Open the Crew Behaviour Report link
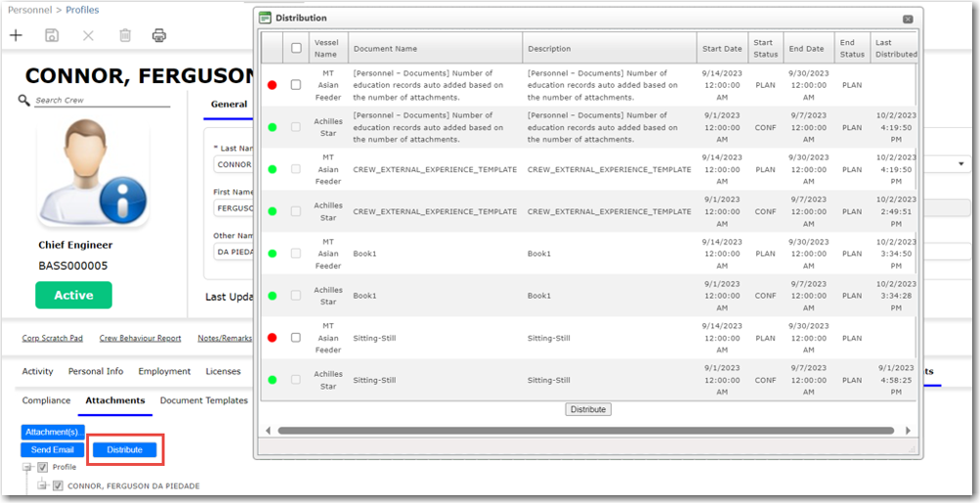980x503 pixels. coord(140,338)
